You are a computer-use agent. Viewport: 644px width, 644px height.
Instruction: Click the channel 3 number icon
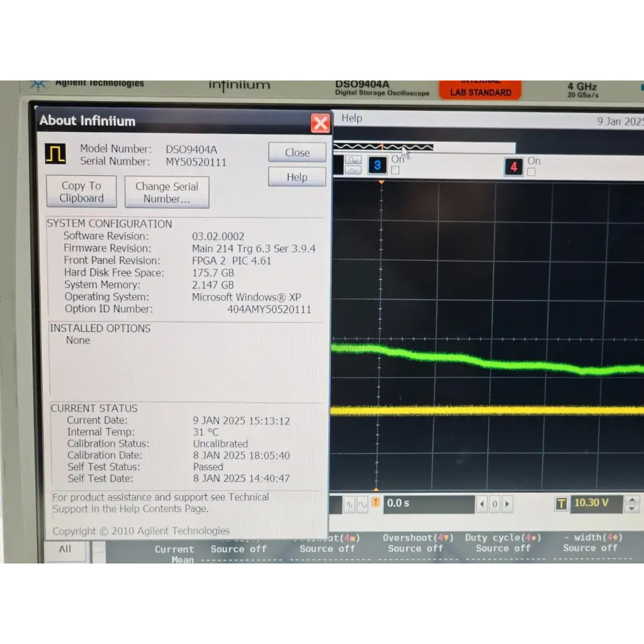coord(377,165)
